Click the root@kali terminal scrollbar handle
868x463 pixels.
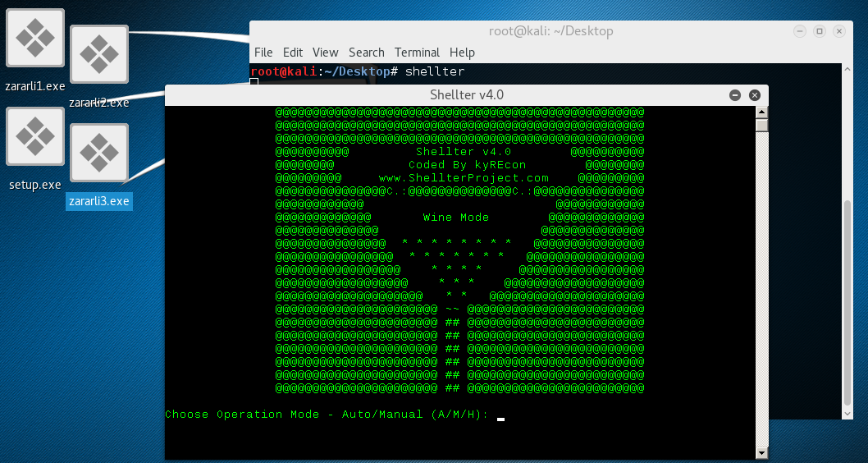point(848,304)
